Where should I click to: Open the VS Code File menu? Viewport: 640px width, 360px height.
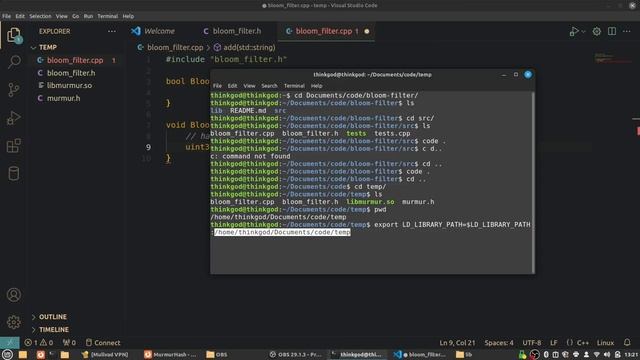pyautogui.click(x=7, y=16)
